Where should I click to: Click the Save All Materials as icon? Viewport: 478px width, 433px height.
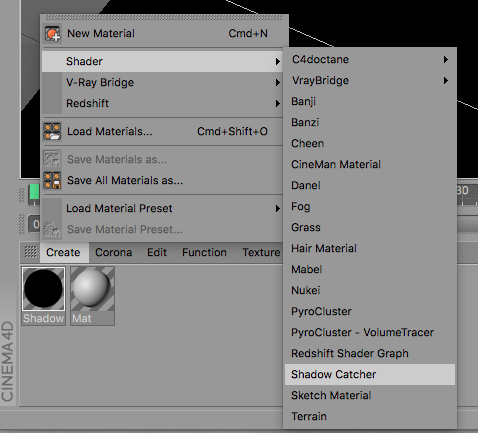[52, 180]
